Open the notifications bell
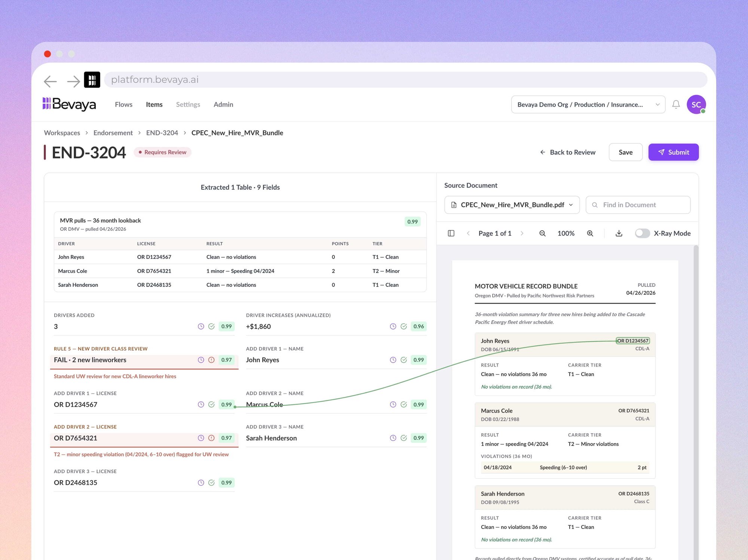Viewport: 748px width, 560px height. [676, 104]
